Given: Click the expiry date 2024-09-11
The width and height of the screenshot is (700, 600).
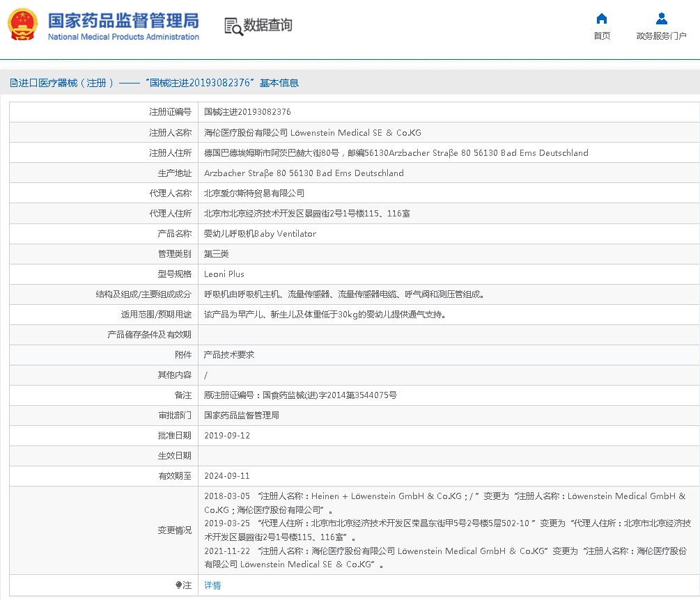Looking at the screenshot, I should click(x=227, y=476).
